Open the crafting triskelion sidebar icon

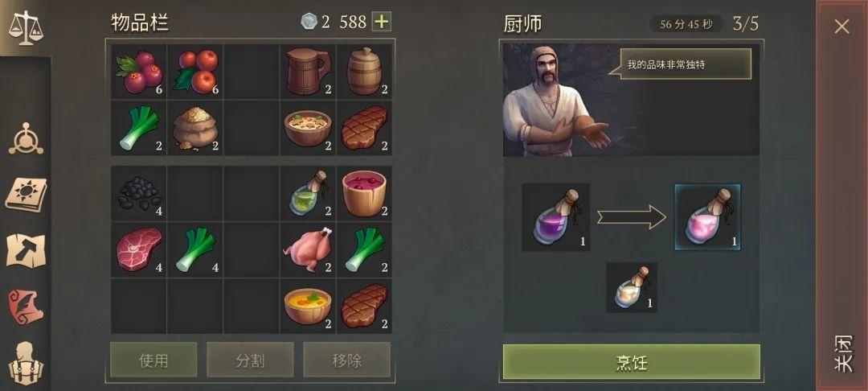26,139
